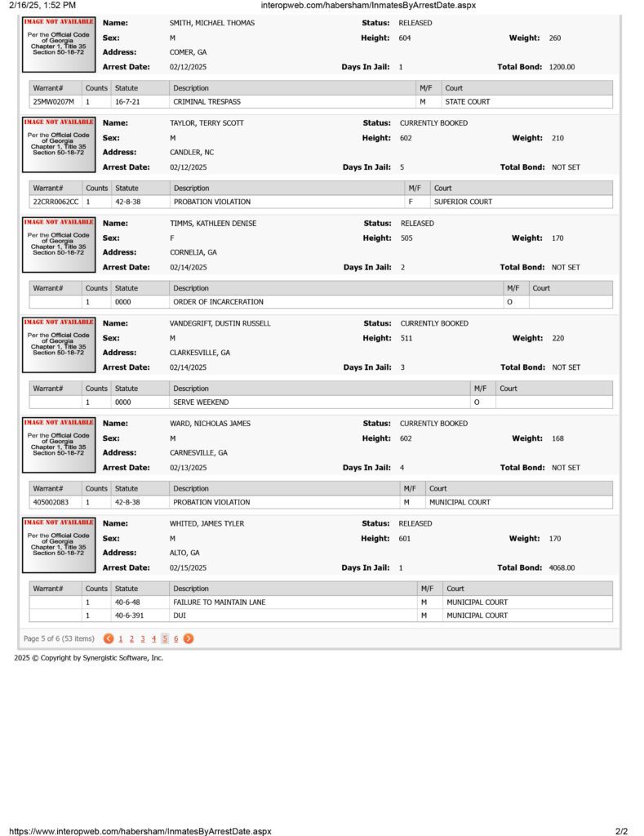The image size is (644, 836).
Task: Click Terry Scott Taylor's image placeholder
Action: pyautogui.click(x=59, y=145)
